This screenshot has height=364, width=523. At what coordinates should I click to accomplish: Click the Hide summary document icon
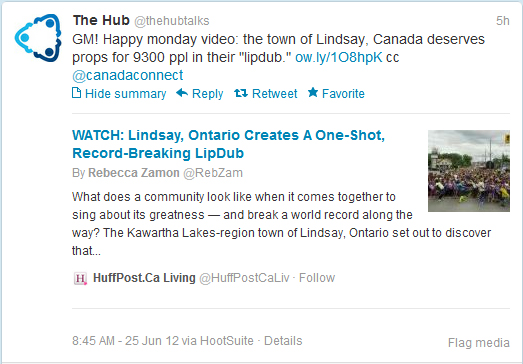click(76, 93)
